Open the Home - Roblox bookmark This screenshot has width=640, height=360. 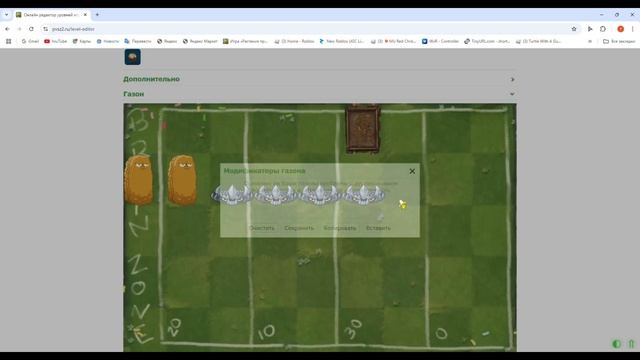pyautogui.click(x=294, y=41)
